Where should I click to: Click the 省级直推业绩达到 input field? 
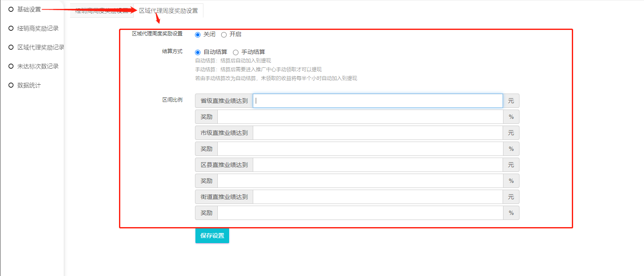click(x=378, y=101)
